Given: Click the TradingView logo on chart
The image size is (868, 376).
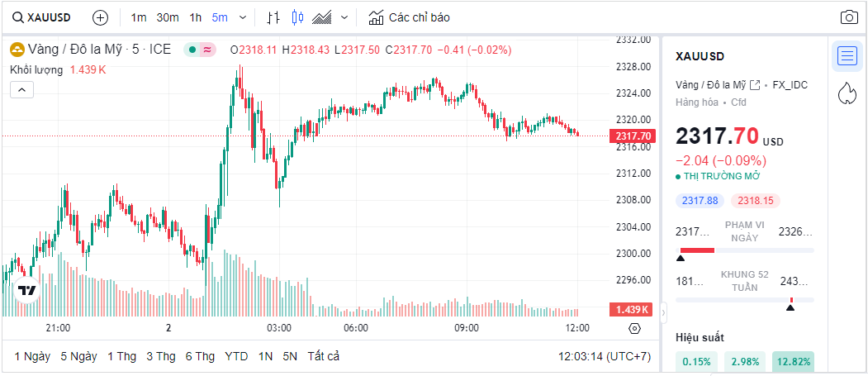Looking at the screenshot, I should coord(27,290).
